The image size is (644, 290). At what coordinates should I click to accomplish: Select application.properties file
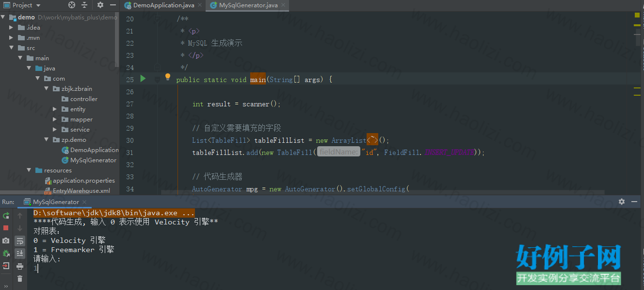click(x=80, y=180)
